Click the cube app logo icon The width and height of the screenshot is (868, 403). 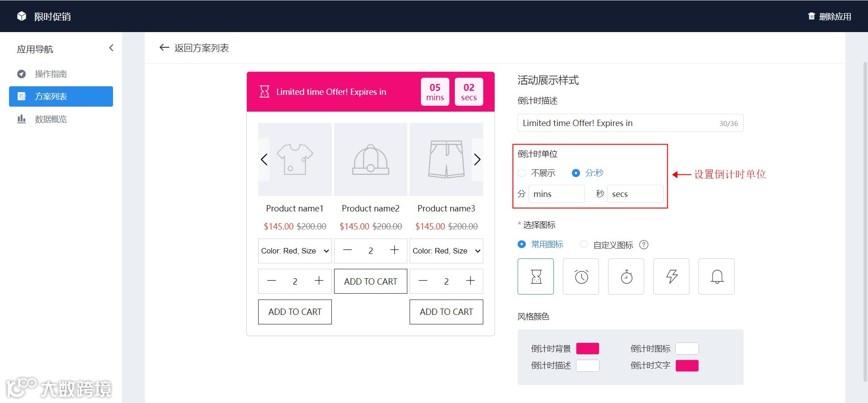tap(22, 16)
